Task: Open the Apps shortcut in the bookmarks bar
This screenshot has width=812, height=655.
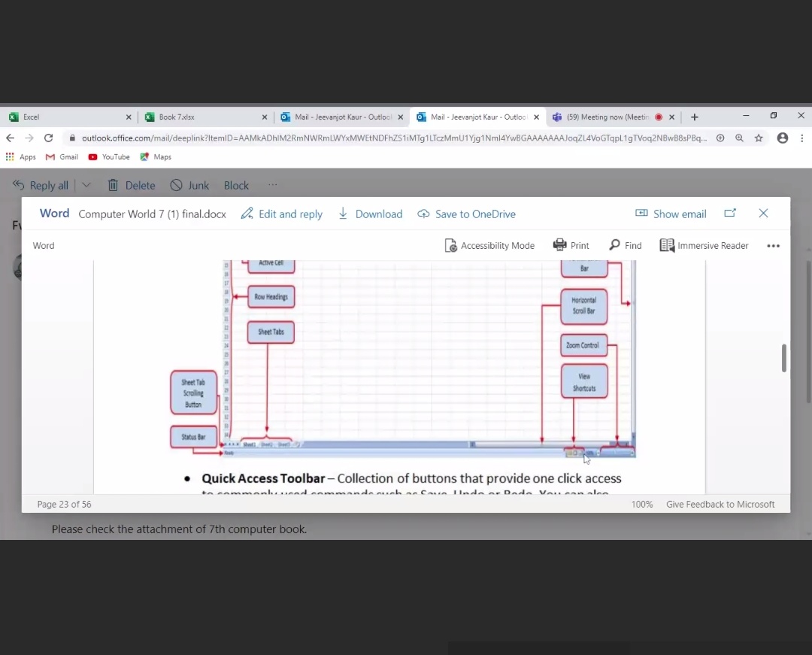Action: point(21,157)
